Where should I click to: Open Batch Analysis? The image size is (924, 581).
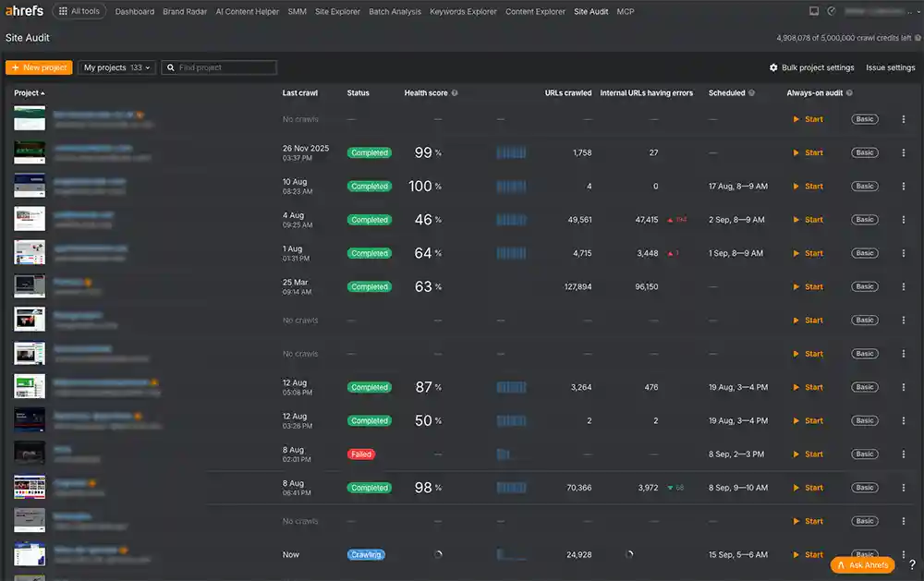click(395, 12)
